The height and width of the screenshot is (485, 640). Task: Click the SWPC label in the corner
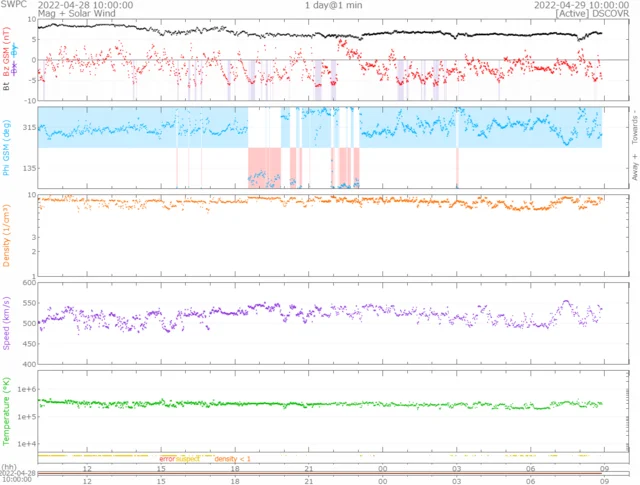pos(13,5)
